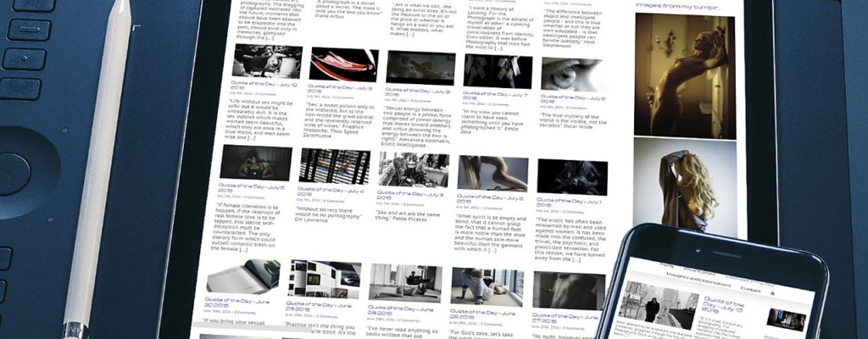Open the Quote of the Day July 10 title

point(262,87)
